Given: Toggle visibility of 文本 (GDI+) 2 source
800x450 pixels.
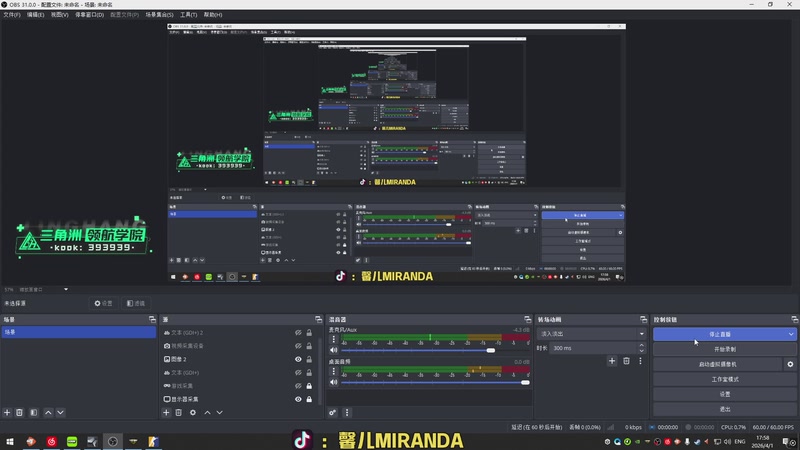Looking at the screenshot, I should pos(298,333).
